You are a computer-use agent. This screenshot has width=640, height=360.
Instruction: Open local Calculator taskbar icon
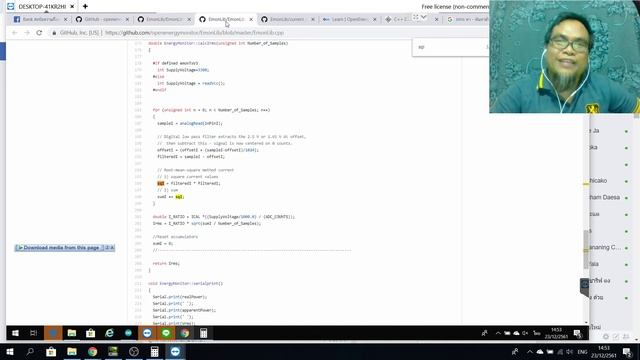[x=154, y=351]
